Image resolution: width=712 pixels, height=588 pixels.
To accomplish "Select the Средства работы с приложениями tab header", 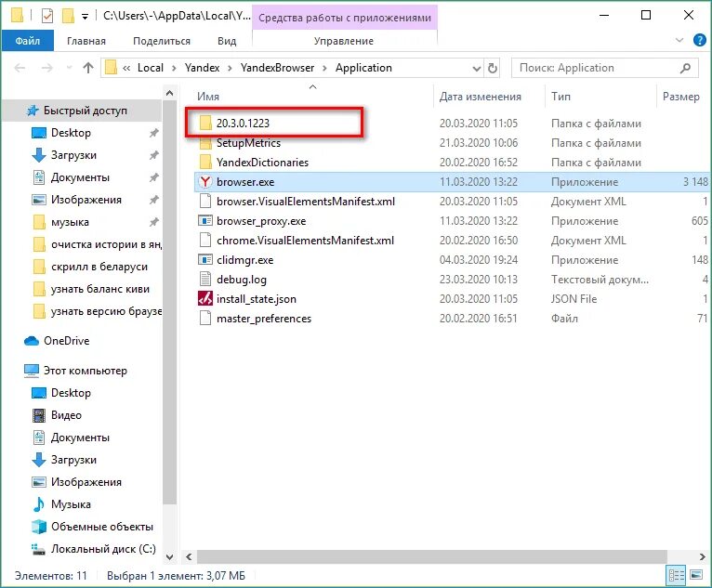I will (x=345, y=18).
